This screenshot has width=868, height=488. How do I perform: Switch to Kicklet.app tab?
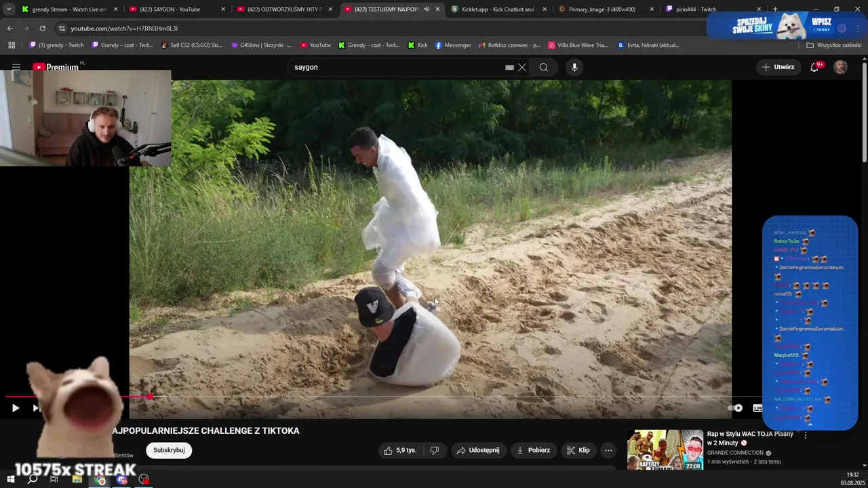498,9
